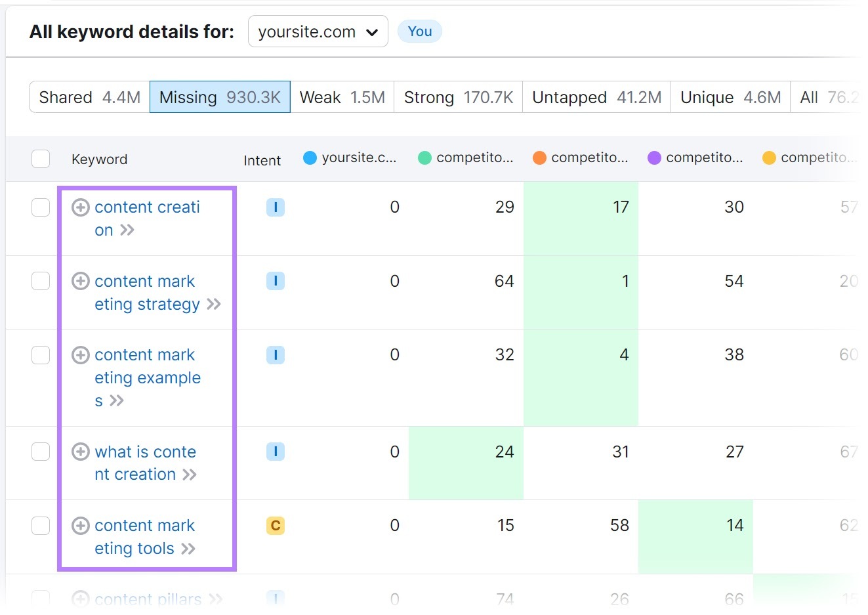The image size is (868, 615).
Task: Expand double-arrow after 'content marketing tools'
Action: click(x=188, y=549)
